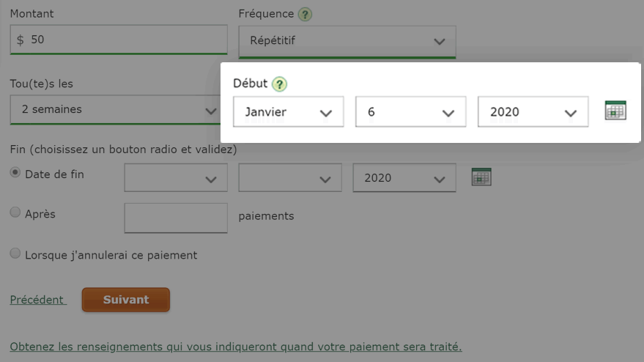This screenshot has width=644, height=362.
Task: Open the start year 2020 dropdown
Action: coord(533,112)
